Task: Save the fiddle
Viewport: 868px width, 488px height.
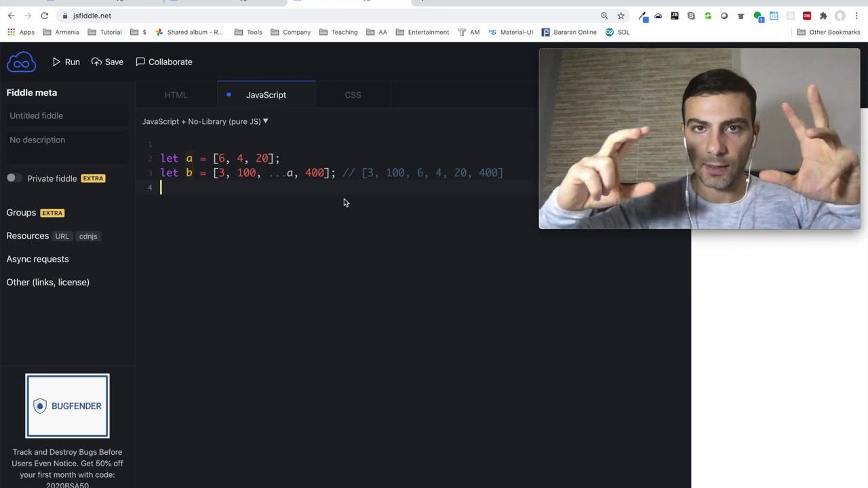Action: click(107, 62)
